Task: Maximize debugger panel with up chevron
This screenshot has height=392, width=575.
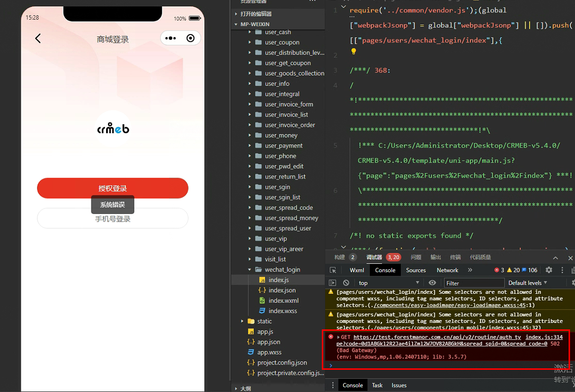Action: (x=556, y=258)
